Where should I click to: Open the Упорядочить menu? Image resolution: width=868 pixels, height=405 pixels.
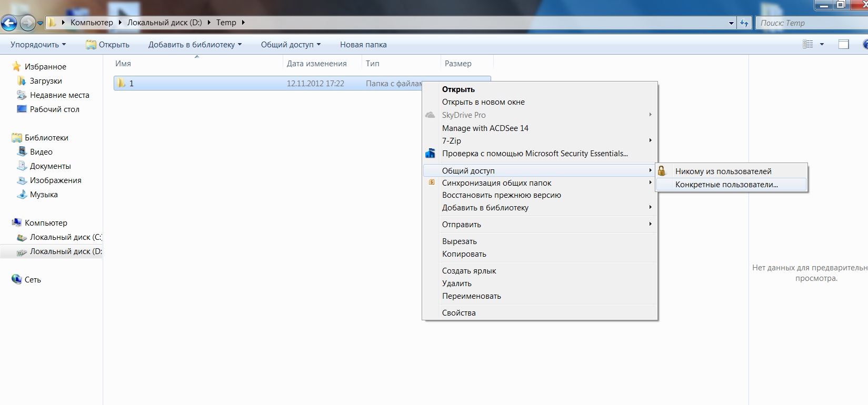(x=38, y=45)
